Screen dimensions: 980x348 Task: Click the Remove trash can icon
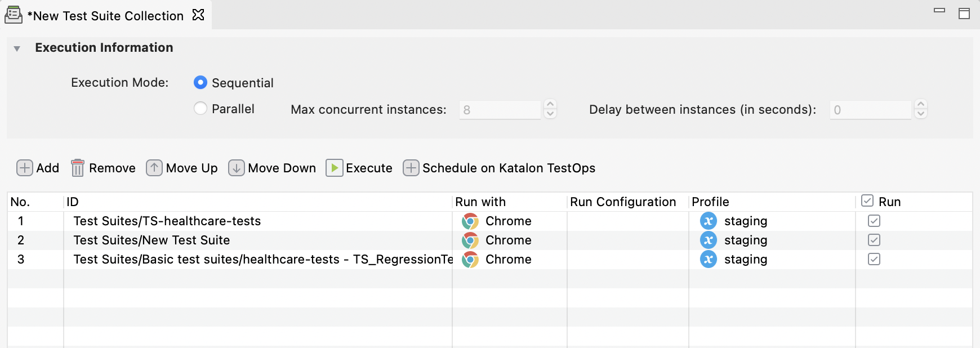click(78, 168)
